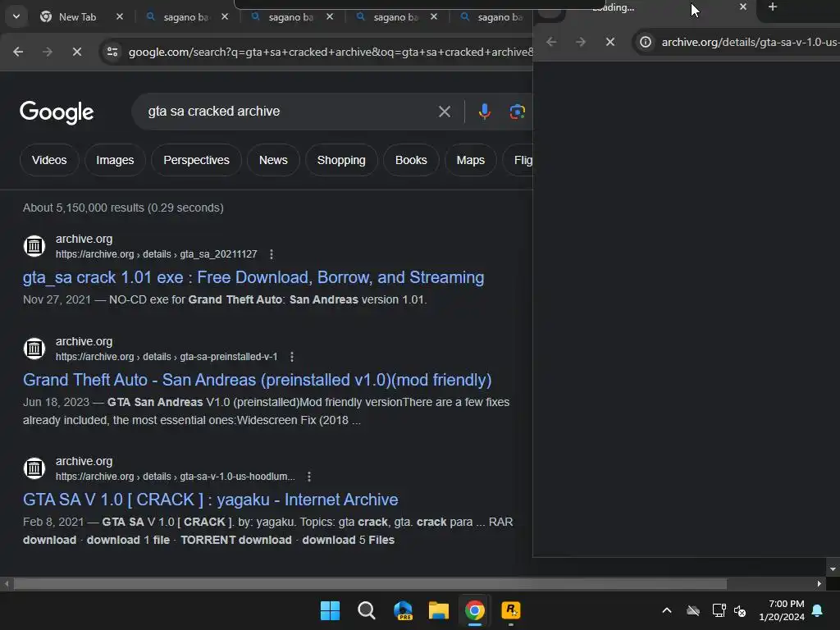Open the Google logo homepage

(x=57, y=112)
